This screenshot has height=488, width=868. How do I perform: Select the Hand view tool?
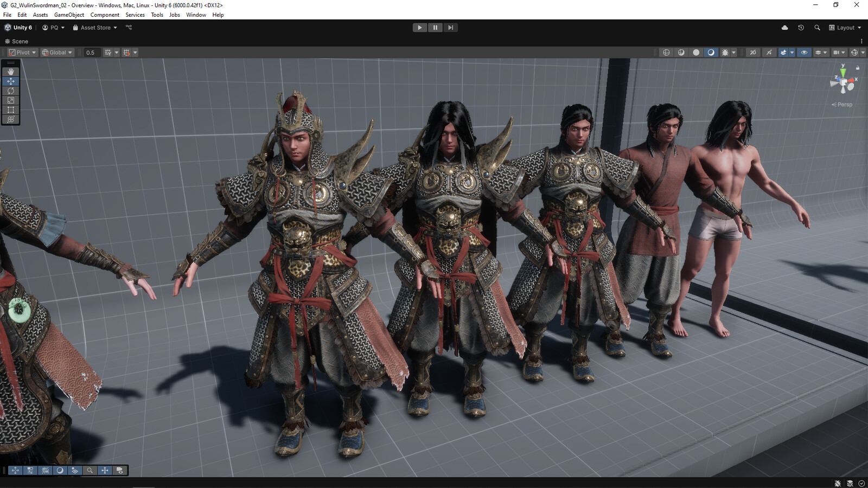[11, 72]
